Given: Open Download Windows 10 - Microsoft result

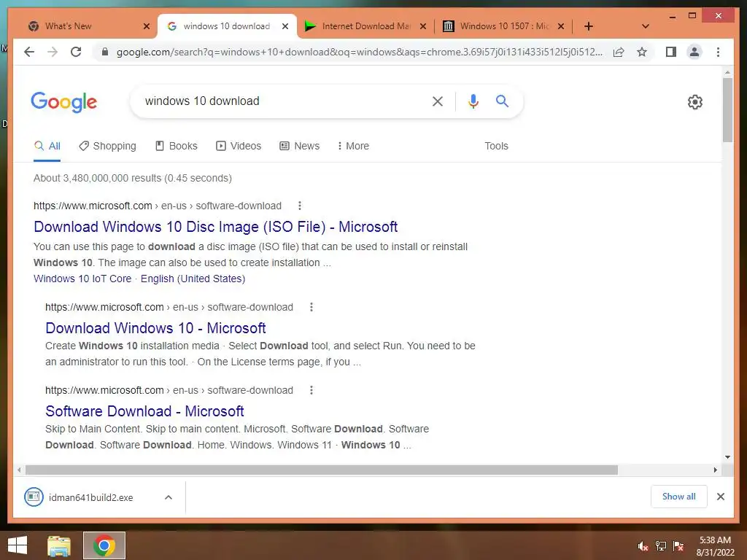Looking at the screenshot, I should (155, 328).
